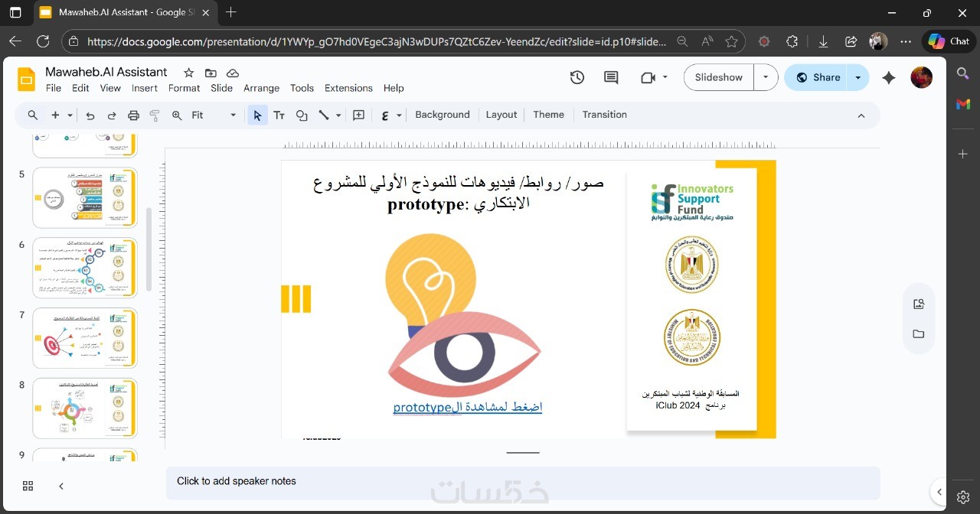This screenshot has height=514, width=980.
Task: Undo the last action
Action: (x=90, y=115)
